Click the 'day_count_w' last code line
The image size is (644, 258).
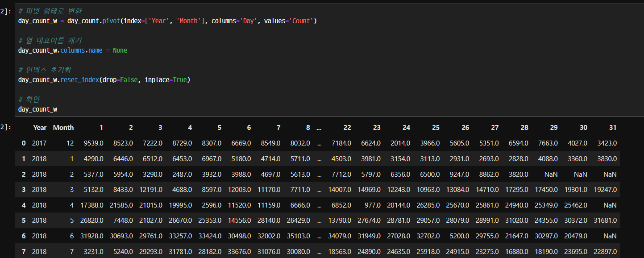[x=37, y=109]
